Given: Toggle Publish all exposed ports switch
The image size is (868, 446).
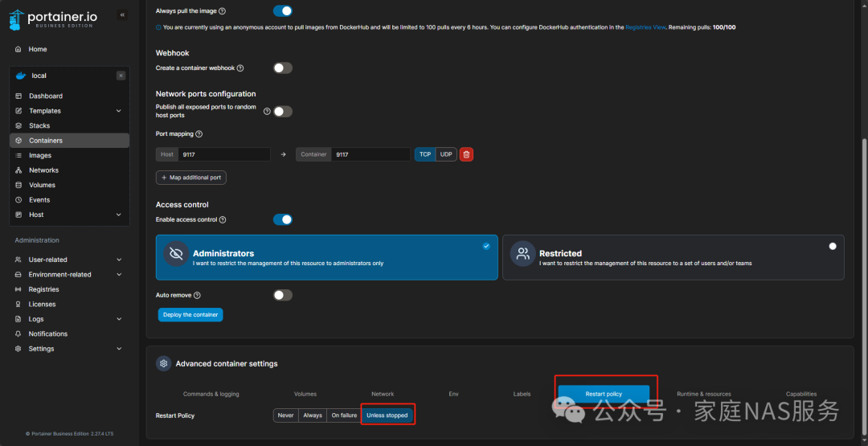Looking at the screenshot, I should pos(283,111).
